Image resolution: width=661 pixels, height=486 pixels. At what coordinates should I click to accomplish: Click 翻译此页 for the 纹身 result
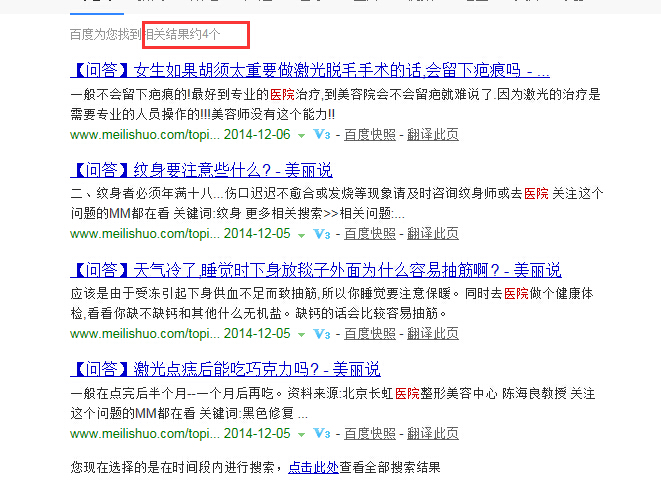(433, 234)
